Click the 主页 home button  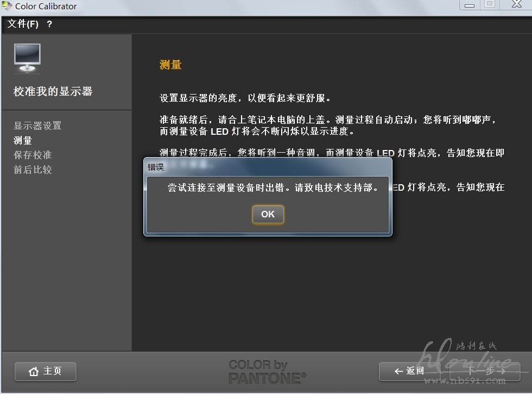45,371
